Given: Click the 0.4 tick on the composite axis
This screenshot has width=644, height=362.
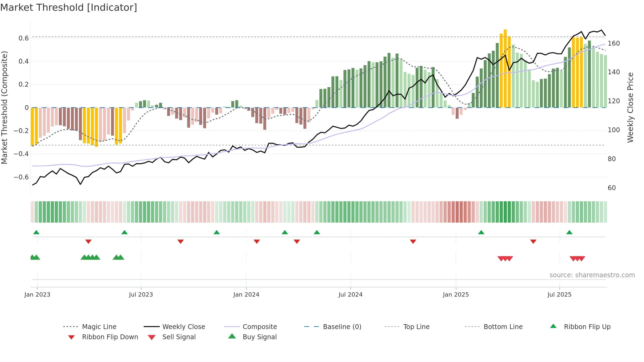Looking at the screenshot, I should point(24,61).
